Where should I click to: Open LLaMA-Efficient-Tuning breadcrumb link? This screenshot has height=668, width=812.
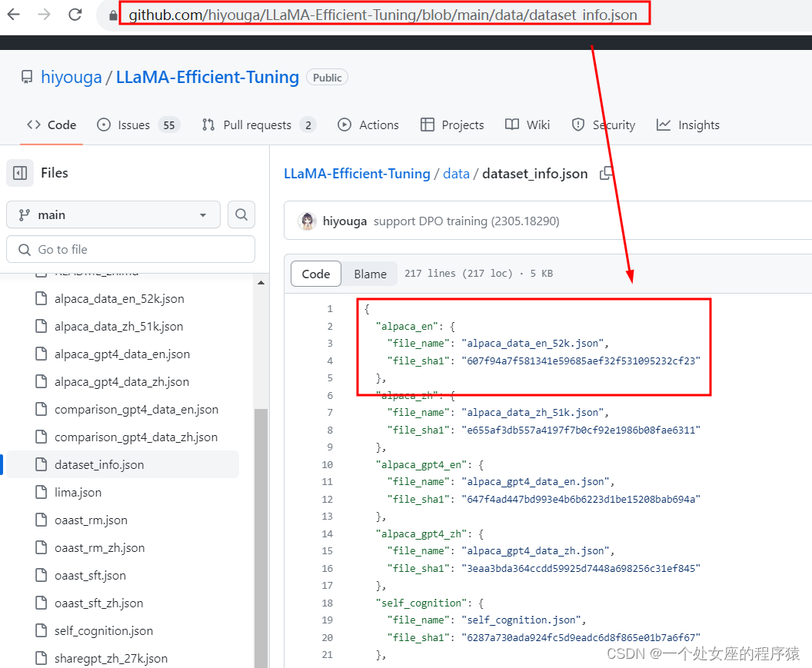[357, 174]
